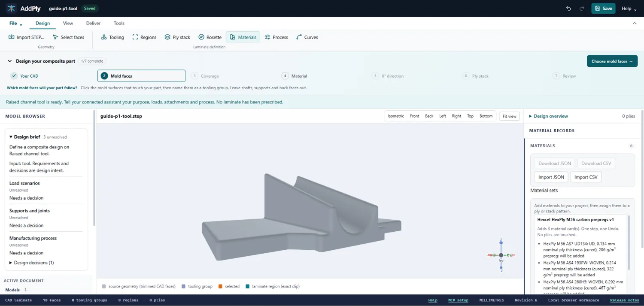Click the Saved status badge
This screenshot has height=306, width=644.
90,9
